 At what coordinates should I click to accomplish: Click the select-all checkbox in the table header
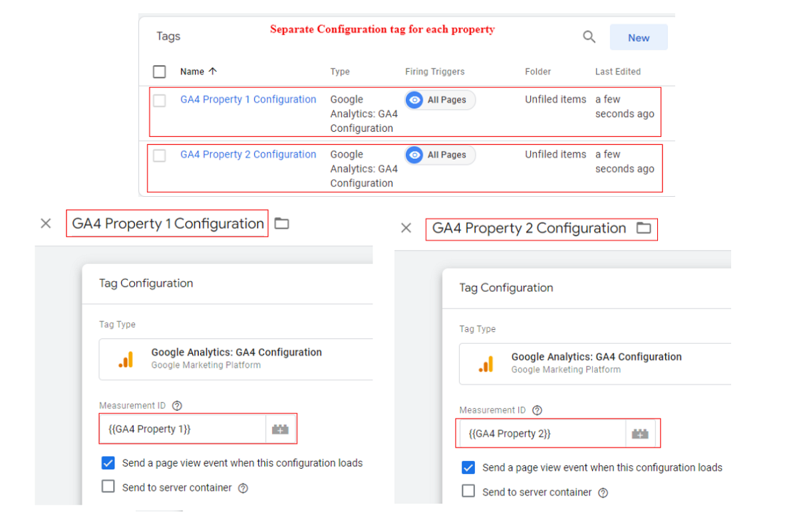pyautogui.click(x=158, y=71)
